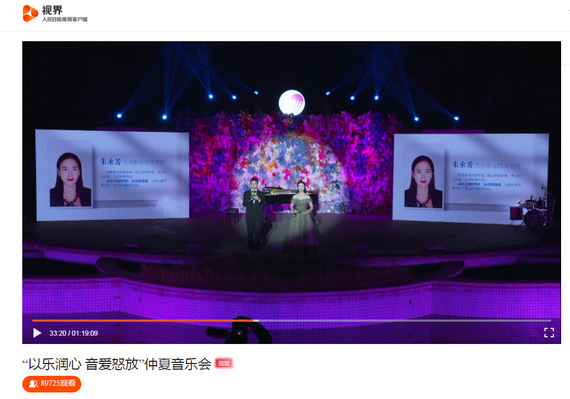This screenshot has height=399, width=570.
Task: Enter fullscreen with the corner brackets icon
Action: tap(549, 332)
